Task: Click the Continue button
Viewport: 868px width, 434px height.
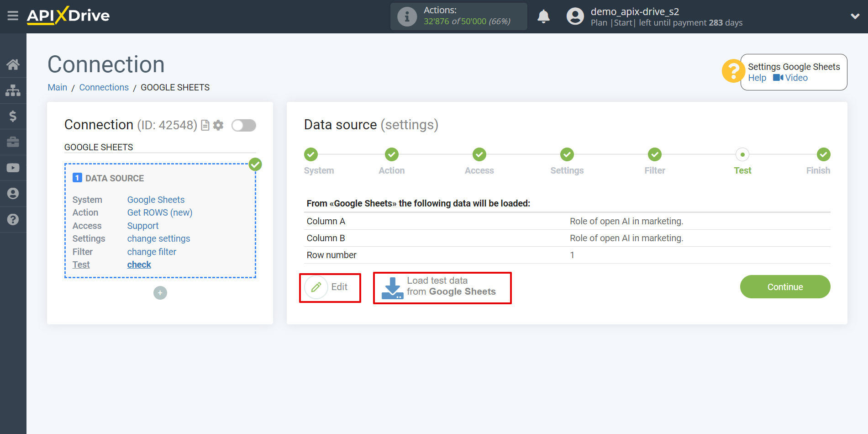Action: (785, 287)
